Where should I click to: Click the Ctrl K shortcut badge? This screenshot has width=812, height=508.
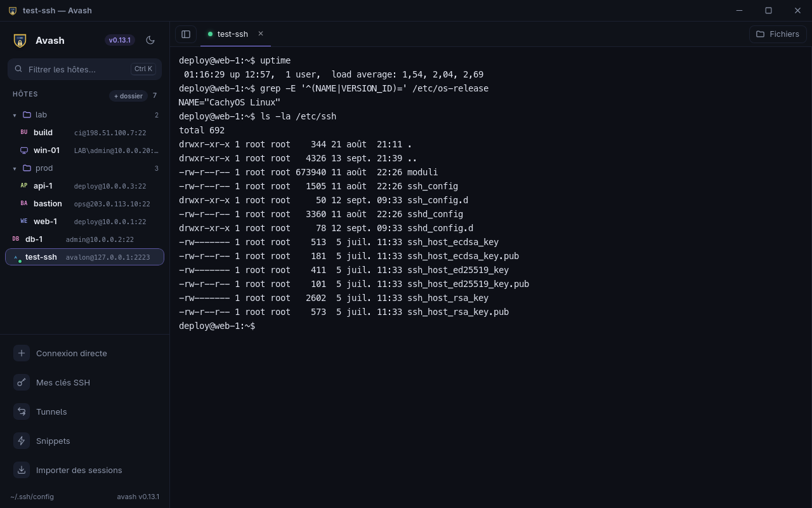(143, 69)
